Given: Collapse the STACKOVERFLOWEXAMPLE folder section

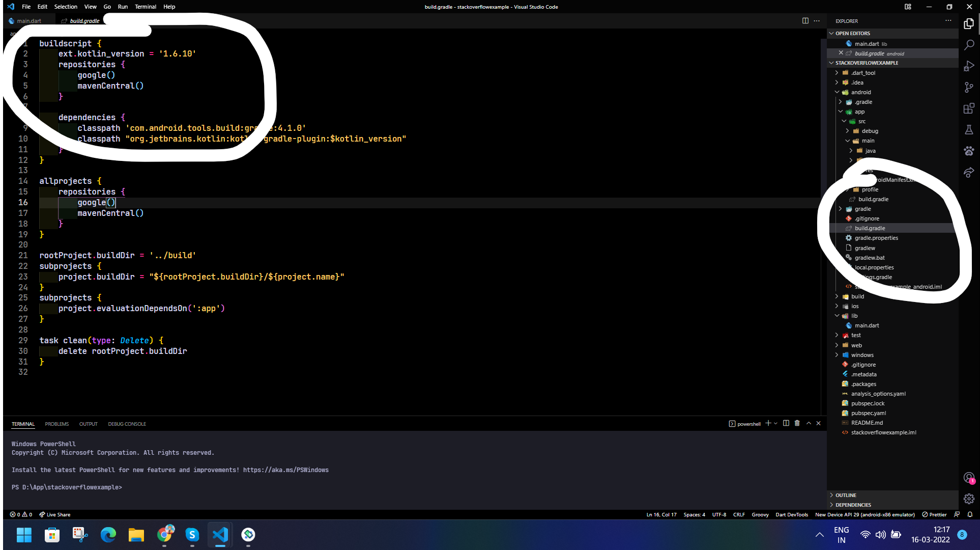Looking at the screenshot, I should [893, 63].
